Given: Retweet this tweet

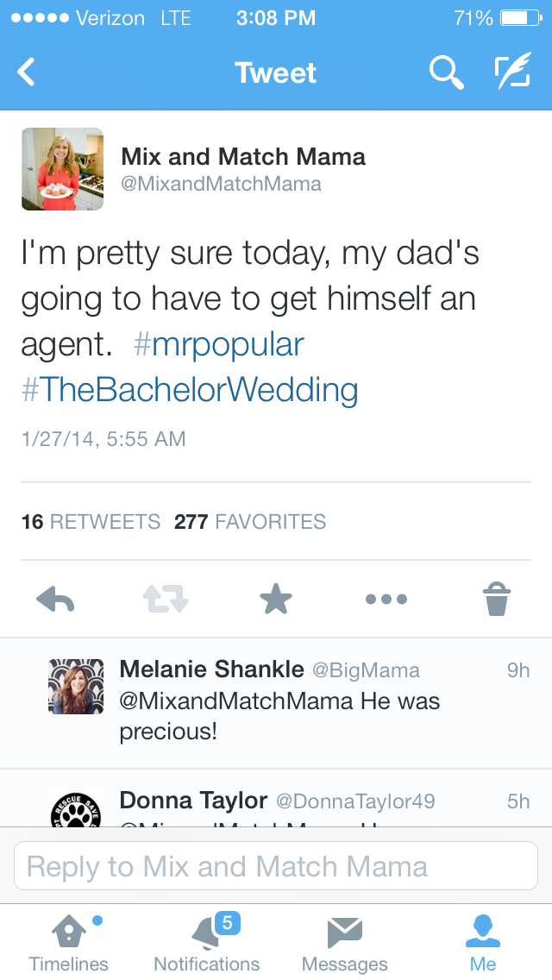Looking at the screenshot, I should [x=165, y=599].
